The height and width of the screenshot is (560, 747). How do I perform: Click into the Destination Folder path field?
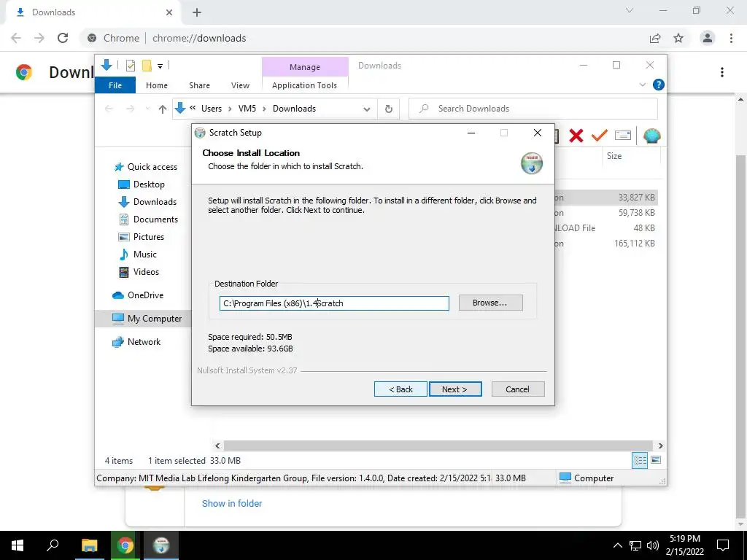(x=334, y=303)
